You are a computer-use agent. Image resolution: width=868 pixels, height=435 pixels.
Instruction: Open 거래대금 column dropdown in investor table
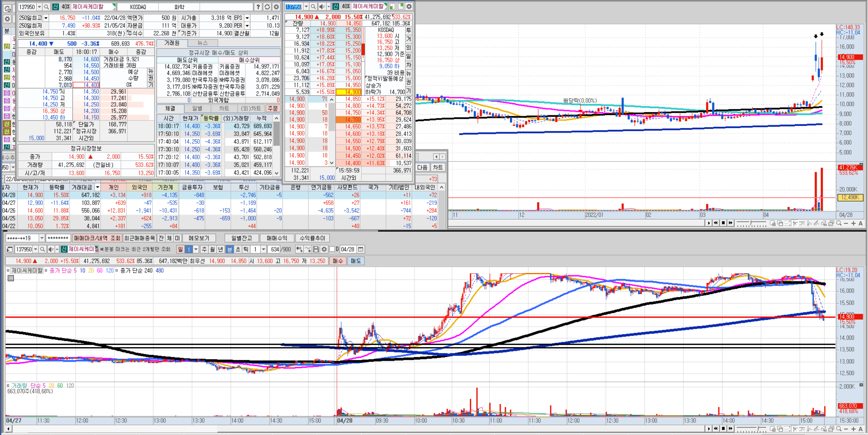tap(98, 187)
